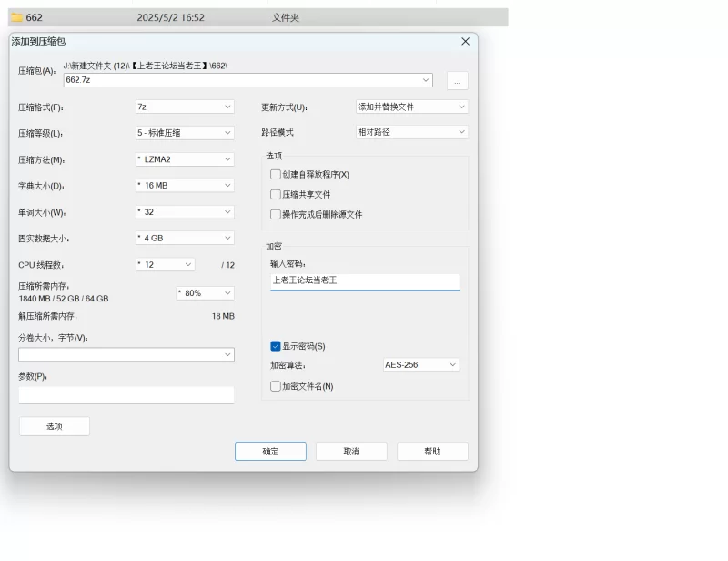The width and height of the screenshot is (728, 561).
Task: Click the 18 MB decompression memory value
Action: coord(223,316)
